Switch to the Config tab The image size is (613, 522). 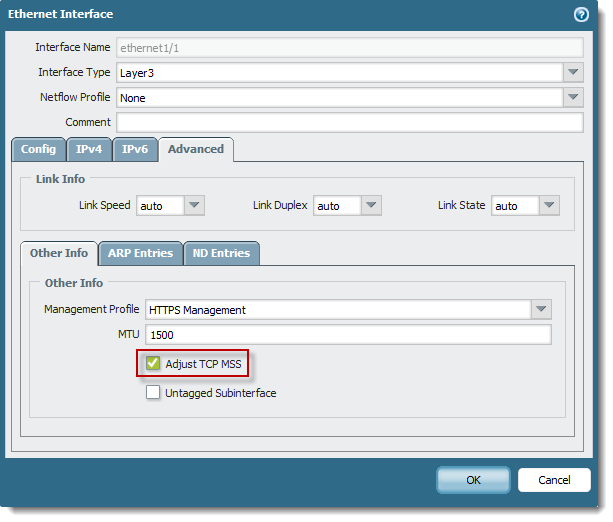coord(38,149)
